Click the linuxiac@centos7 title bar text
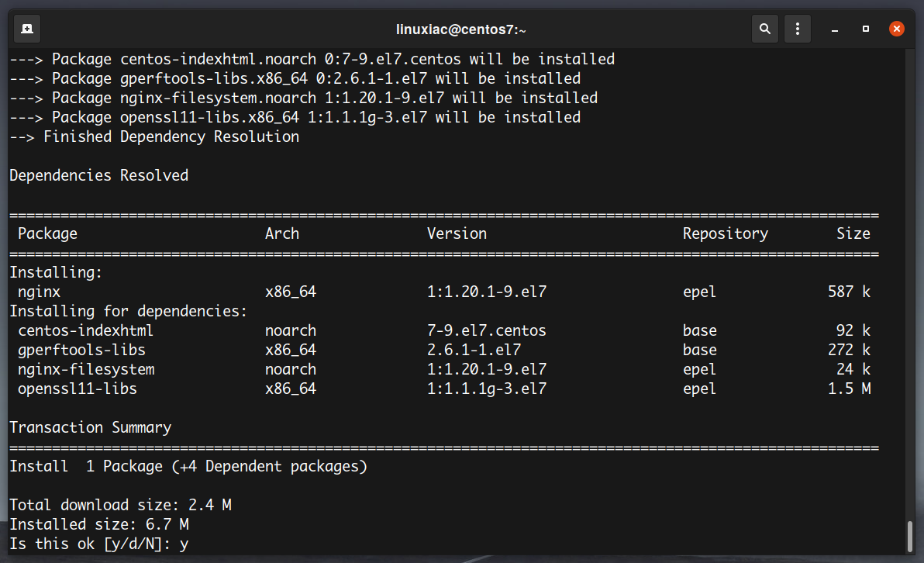This screenshot has width=924, height=563. [x=461, y=28]
